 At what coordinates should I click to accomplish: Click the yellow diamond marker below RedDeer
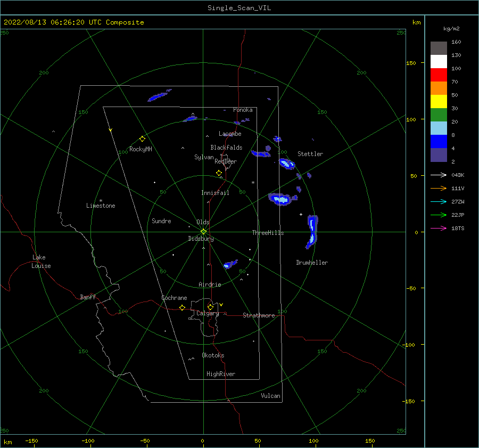point(219,173)
